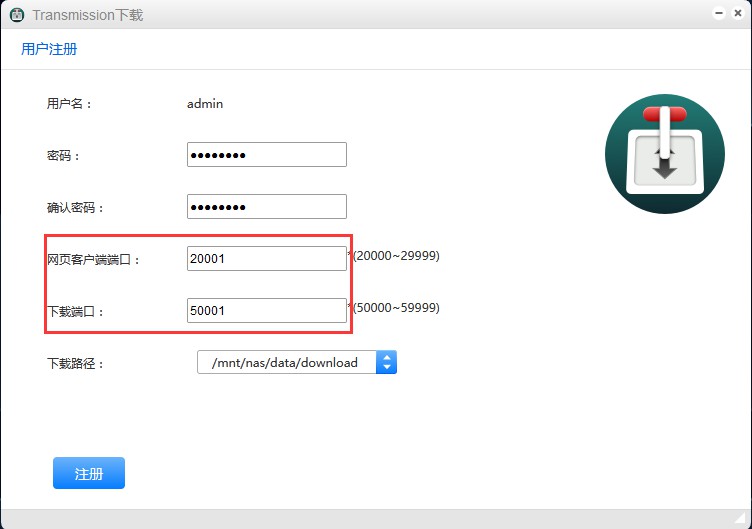
Task: Click the 确认密码 label
Action: [76, 208]
